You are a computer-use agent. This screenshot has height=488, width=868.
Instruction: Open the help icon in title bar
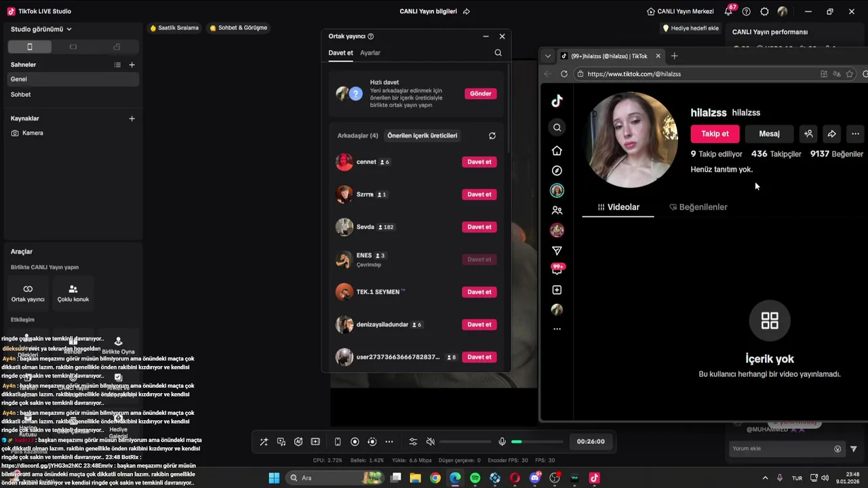(x=747, y=12)
